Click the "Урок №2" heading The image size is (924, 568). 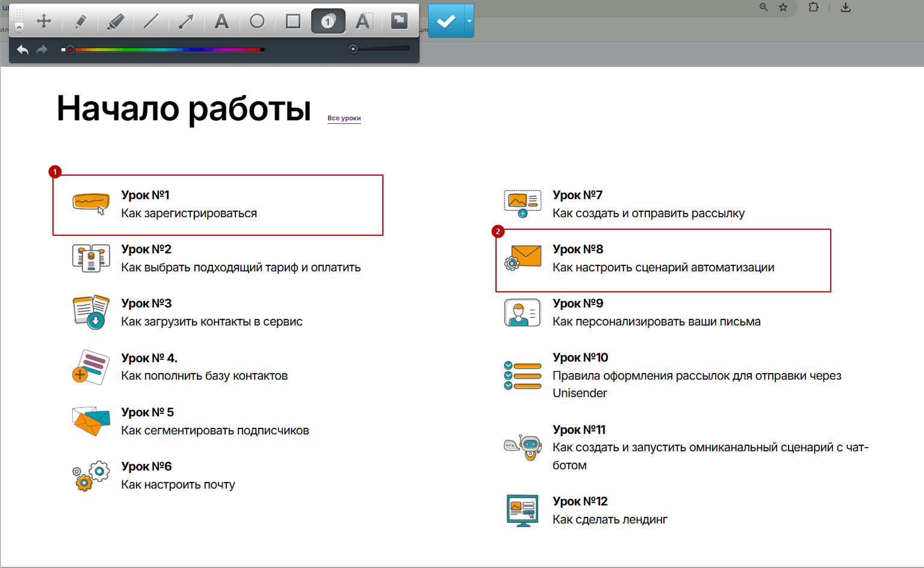pyautogui.click(x=146, y=249)
